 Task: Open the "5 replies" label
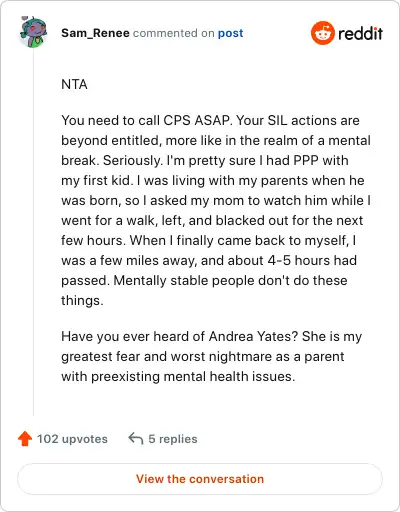(x=173, y=439)
